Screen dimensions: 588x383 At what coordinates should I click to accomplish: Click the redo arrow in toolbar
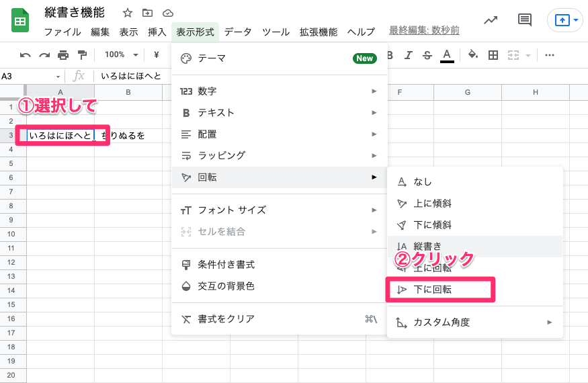[44, 55]
